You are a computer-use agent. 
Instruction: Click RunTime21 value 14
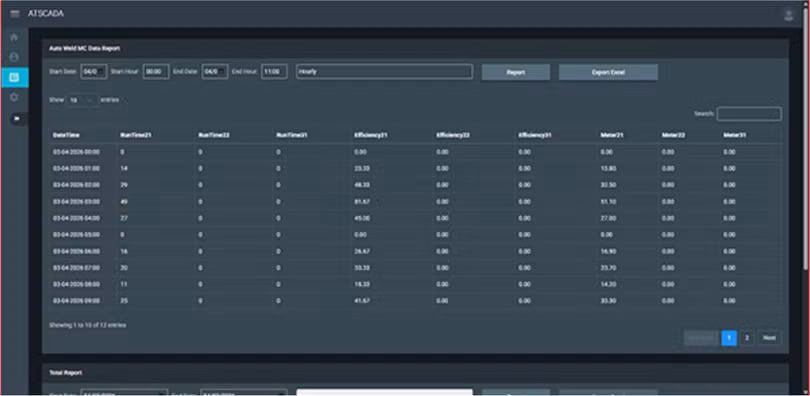pyautogui.click(x=123, y=168)
